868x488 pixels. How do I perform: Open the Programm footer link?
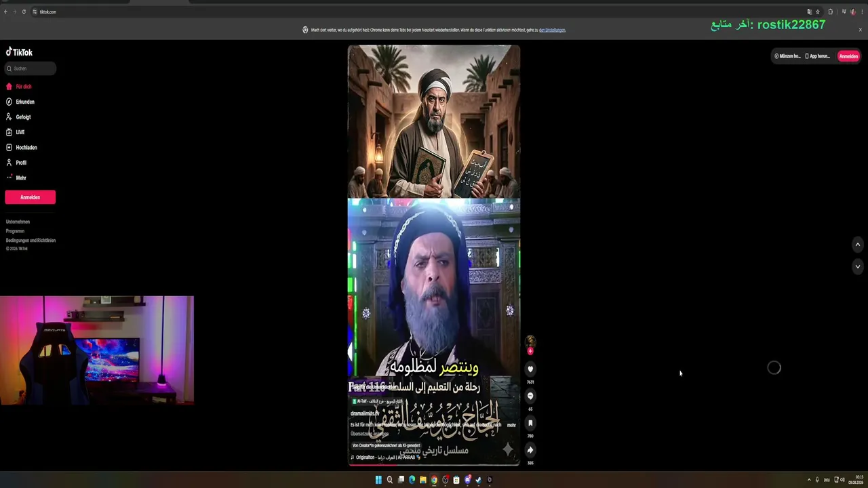[x=15, y=231]
